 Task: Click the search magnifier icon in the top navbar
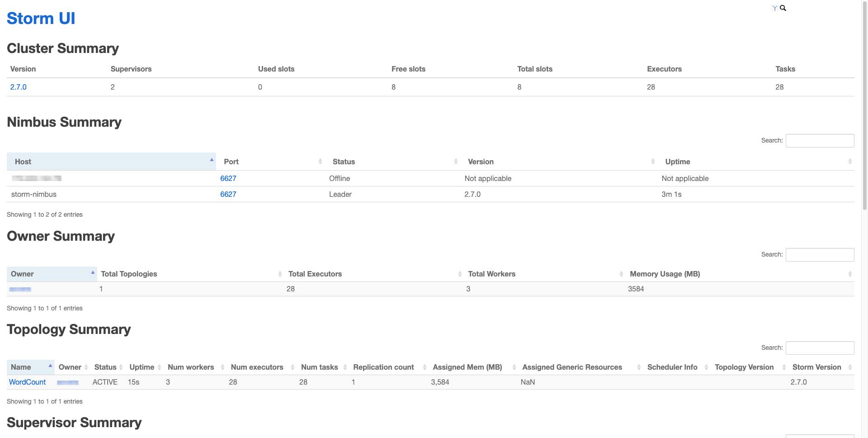coord(783,8)
